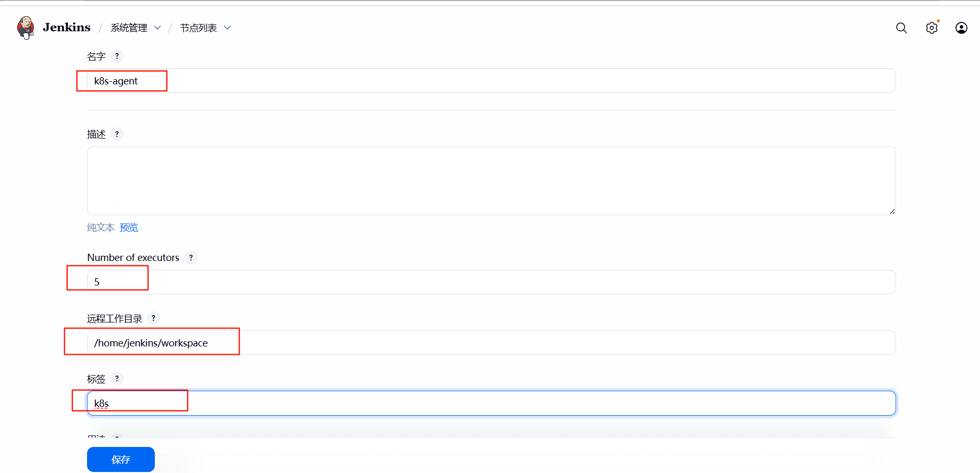
Task: Show help for 远程工作目录 field
Action: (153, 318)
